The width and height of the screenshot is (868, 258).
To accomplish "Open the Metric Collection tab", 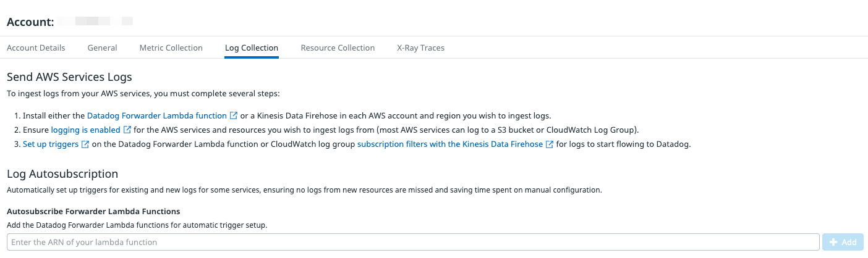I will coord(171,48).
